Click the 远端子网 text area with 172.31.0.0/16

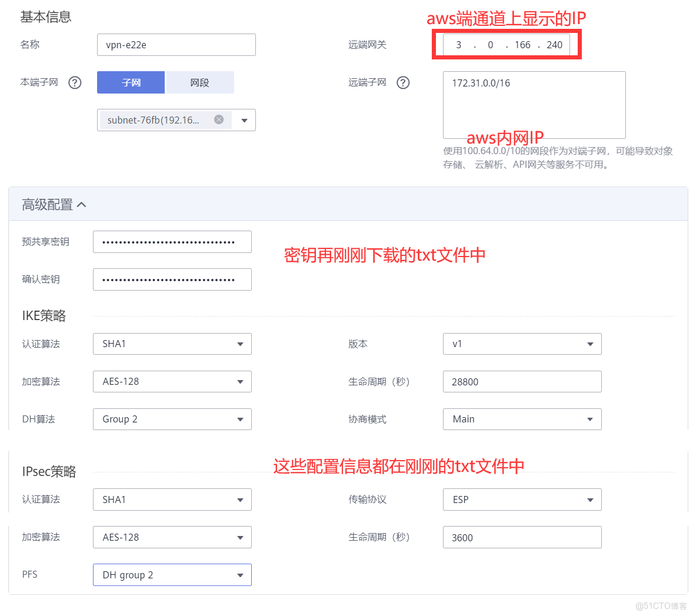tap(534, 105)
